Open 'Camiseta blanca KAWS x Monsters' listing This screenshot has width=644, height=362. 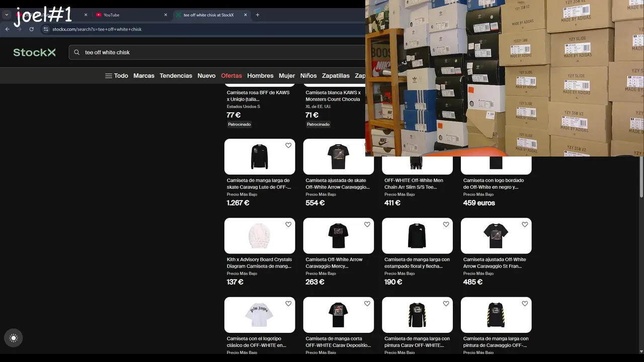[x=333, y=96]
